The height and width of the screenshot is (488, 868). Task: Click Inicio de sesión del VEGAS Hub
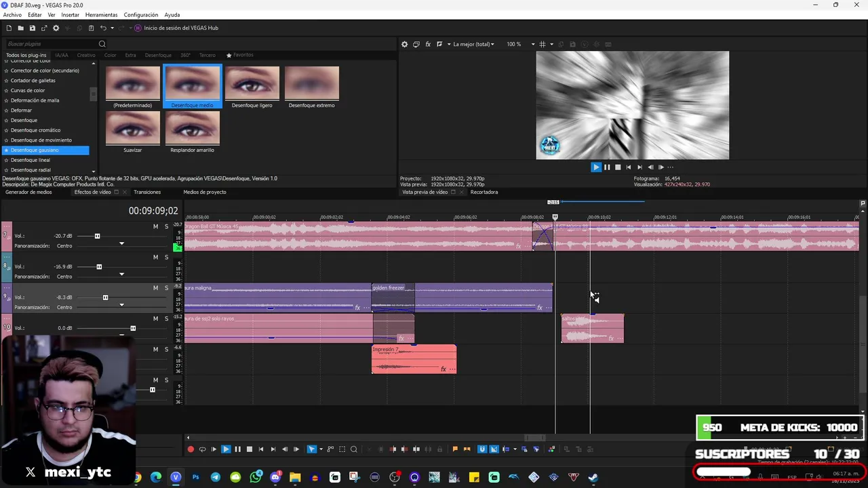click(181, 28)
